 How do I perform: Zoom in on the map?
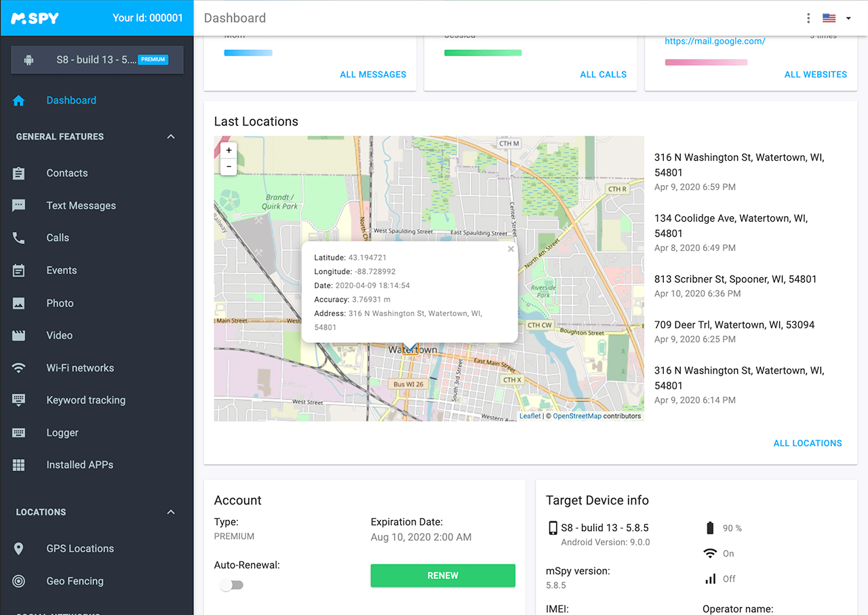pos(229,150)
